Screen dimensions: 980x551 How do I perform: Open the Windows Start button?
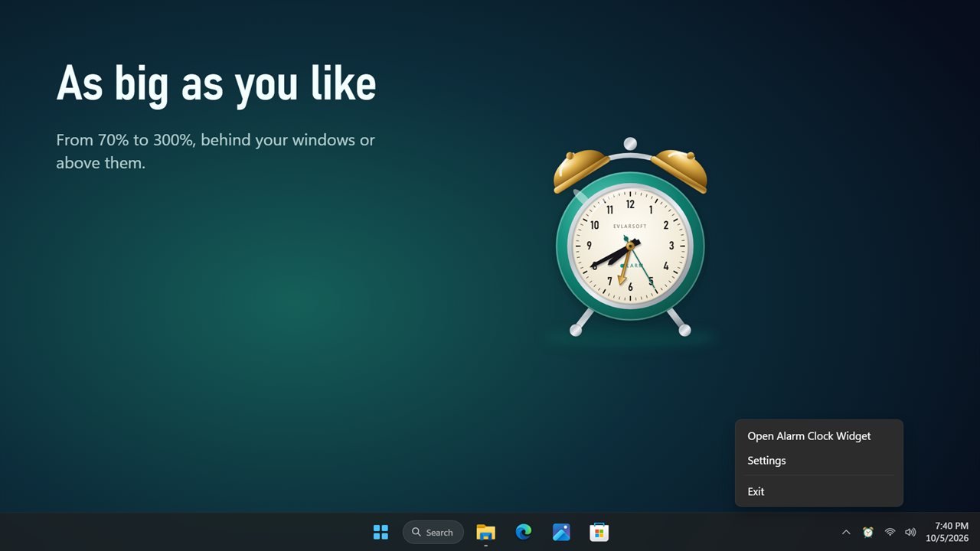tap(381, 532)
